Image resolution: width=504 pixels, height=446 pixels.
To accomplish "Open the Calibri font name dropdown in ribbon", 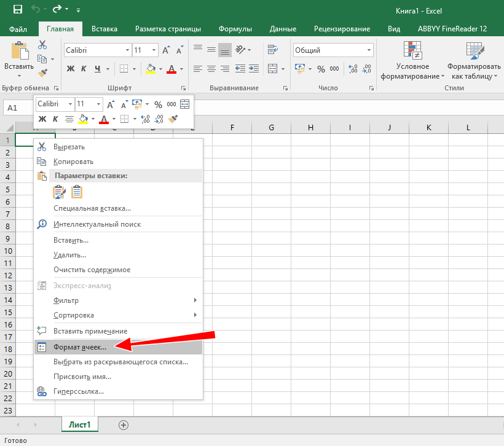I will pyautogui.click(x=127, y=50).
